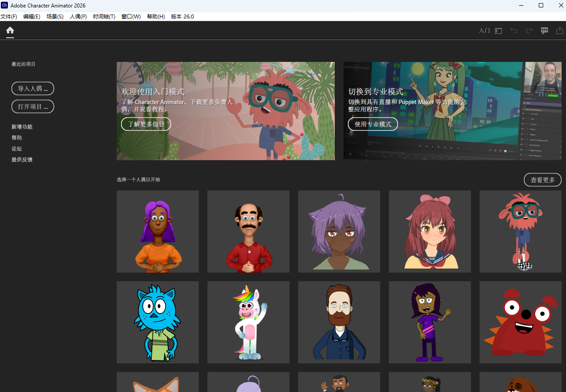The image size is (566, 392).
Task: Open the 窗口(W) menu
Action: pos(131,17)
